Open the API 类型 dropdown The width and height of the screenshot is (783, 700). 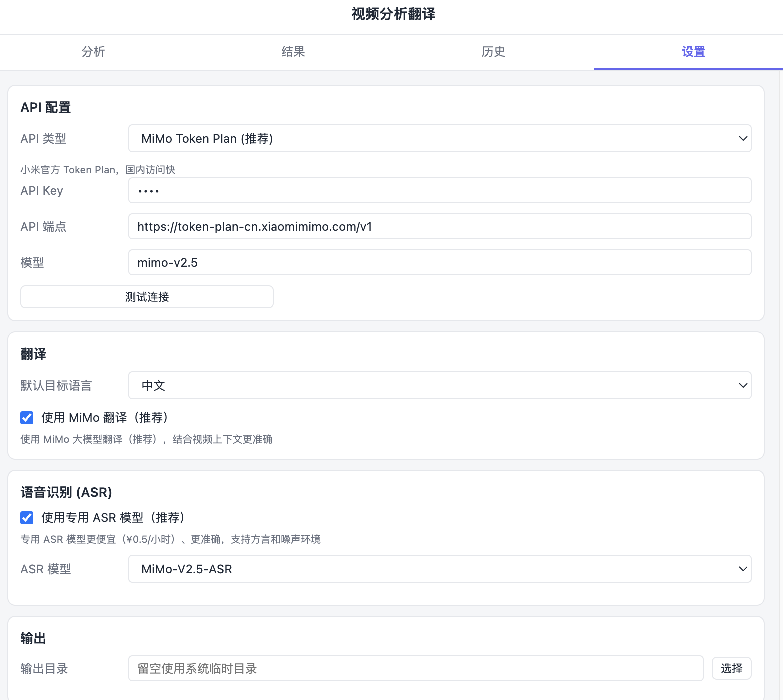coord(440,138)
